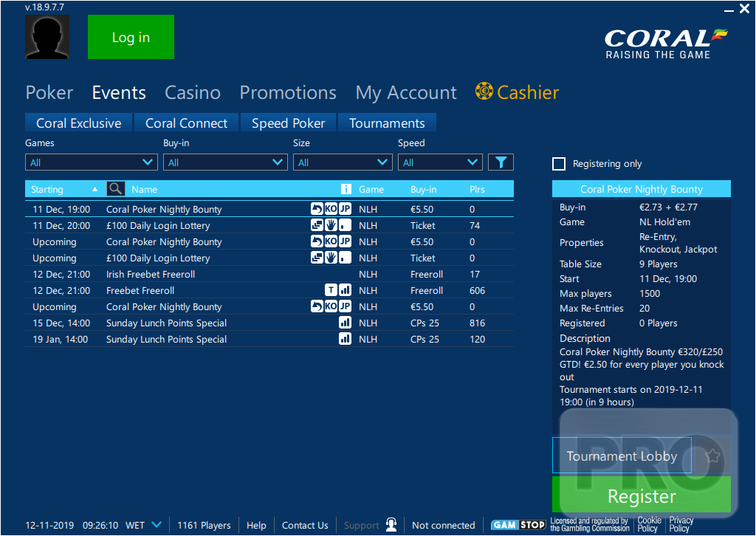The height and width of the screenshot is (536, 756).
Task: Open the Promotions tab
Action: pyautogui.click(x=288, y=92)
